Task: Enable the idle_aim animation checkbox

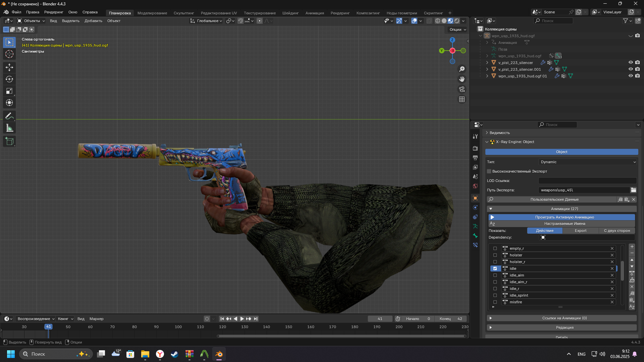Action: coord(495,275)
